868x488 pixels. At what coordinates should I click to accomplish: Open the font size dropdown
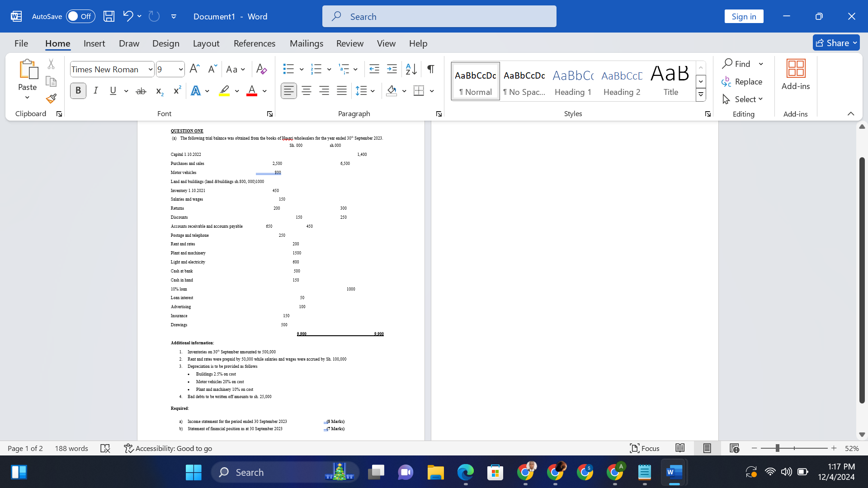coord(181,69)
